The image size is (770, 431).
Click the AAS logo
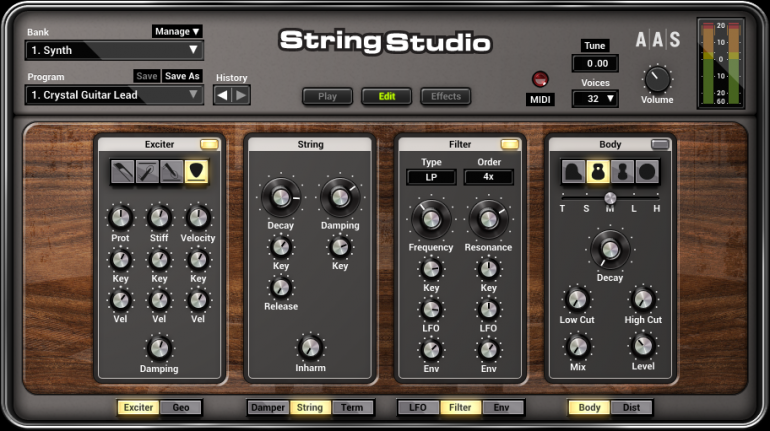click(x=658, y=39)
